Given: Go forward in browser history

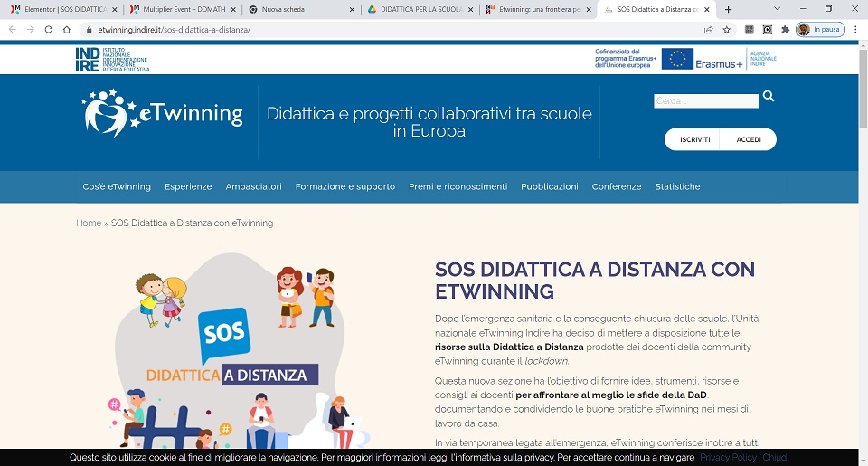Looking at the screenshot, I should [31, 30].
